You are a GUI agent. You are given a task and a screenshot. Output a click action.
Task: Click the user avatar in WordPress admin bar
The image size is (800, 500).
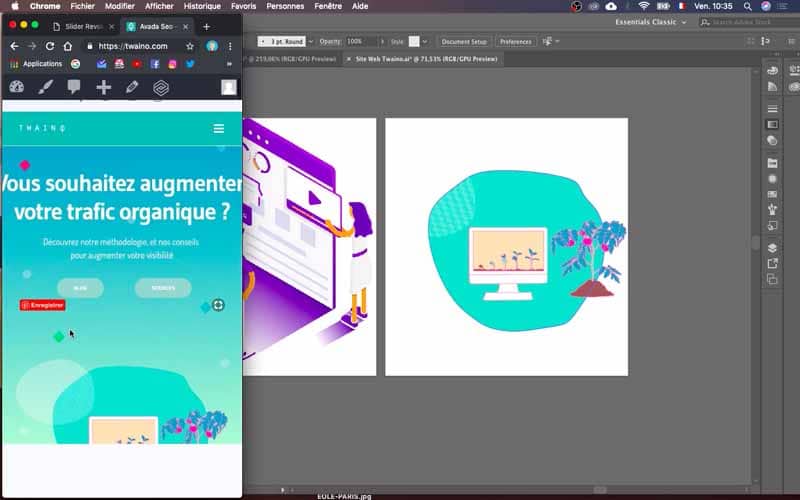point(229,87)
